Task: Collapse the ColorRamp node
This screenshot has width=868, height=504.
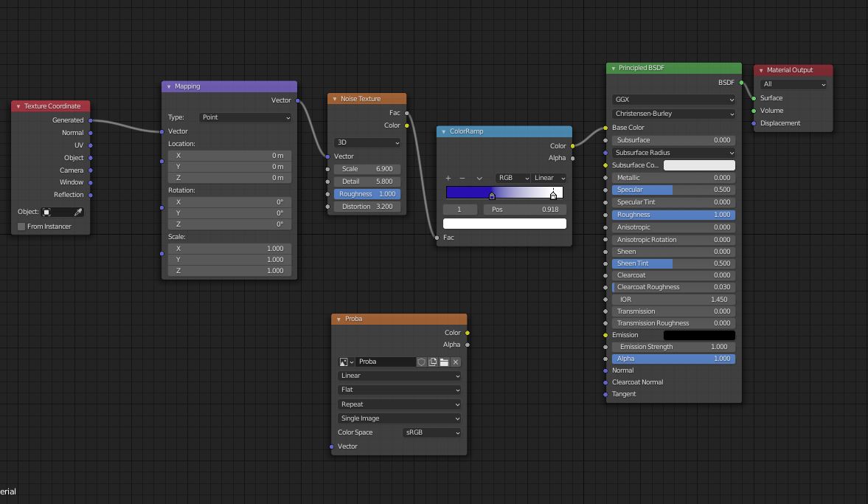Action: coord(444,132)
